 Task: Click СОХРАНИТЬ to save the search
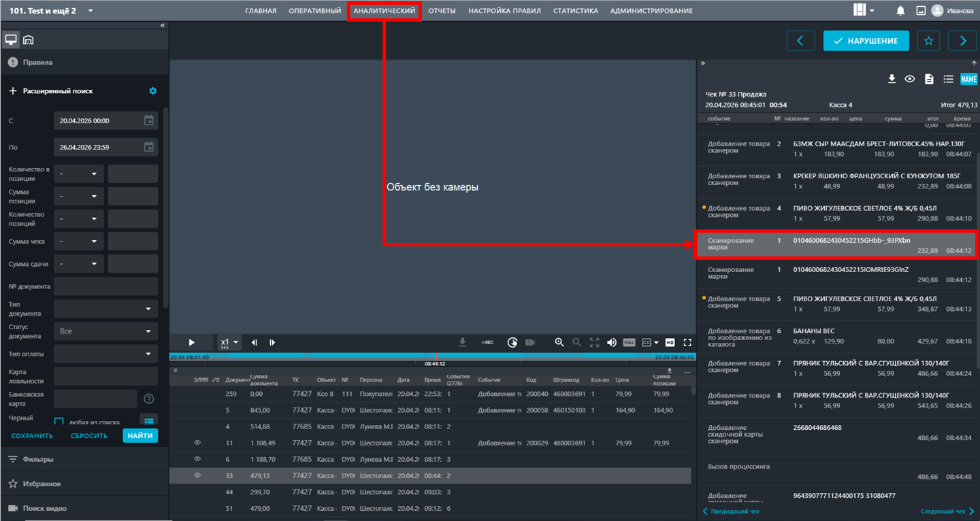pyautogui.click(x=32, y=435)
